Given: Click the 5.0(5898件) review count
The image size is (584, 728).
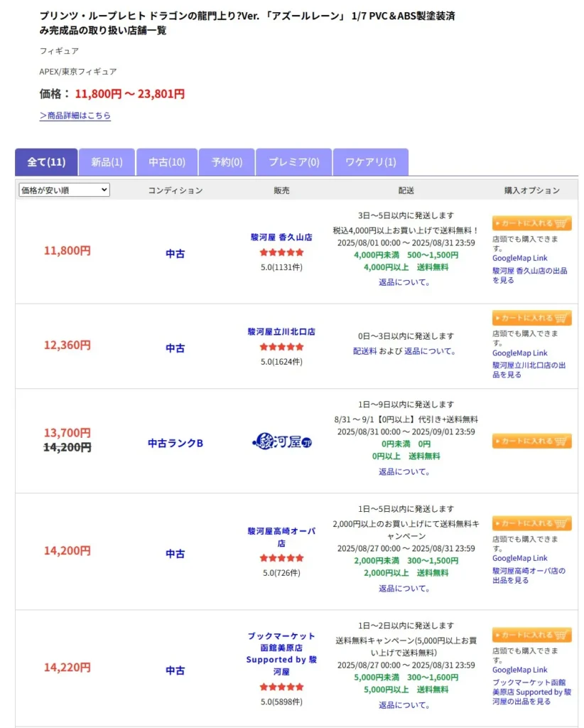Looking at the screenshot, I should [281, 702].
